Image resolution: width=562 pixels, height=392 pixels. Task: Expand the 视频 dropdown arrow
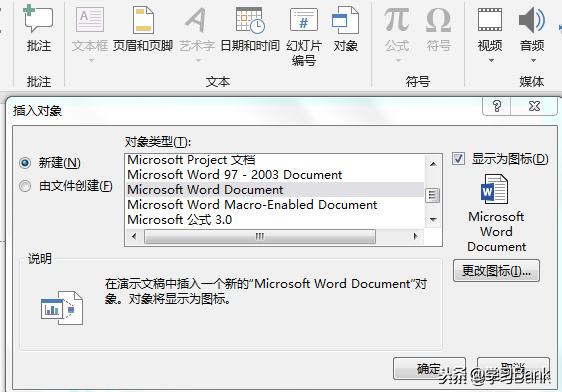491,61
